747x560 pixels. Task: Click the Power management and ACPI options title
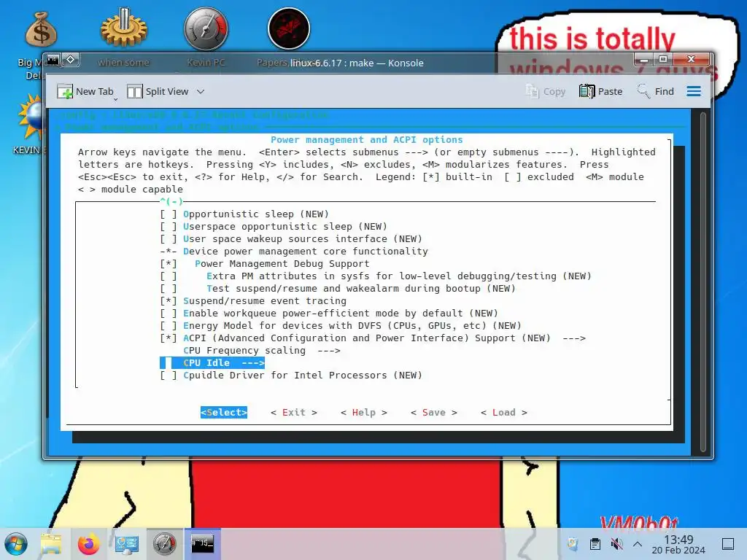tap(366, 139)
